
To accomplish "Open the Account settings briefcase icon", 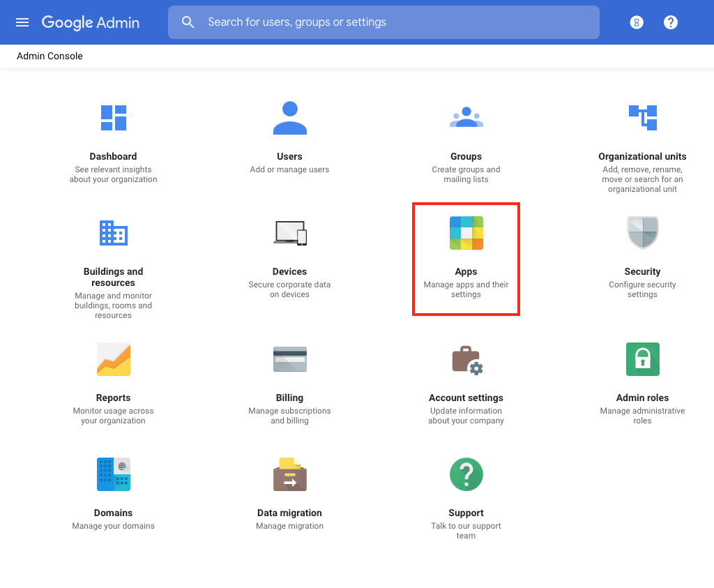I will pyautogui.click(x=467, y=360).
